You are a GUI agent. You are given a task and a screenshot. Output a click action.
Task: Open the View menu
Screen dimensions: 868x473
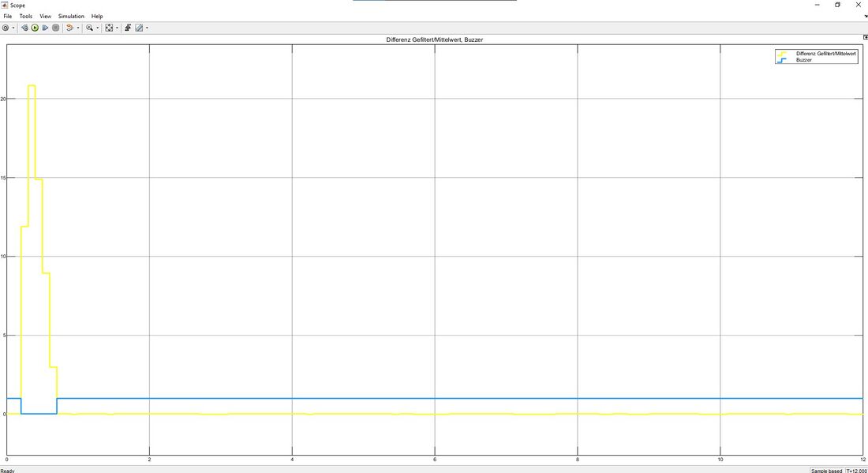point(45,16)
